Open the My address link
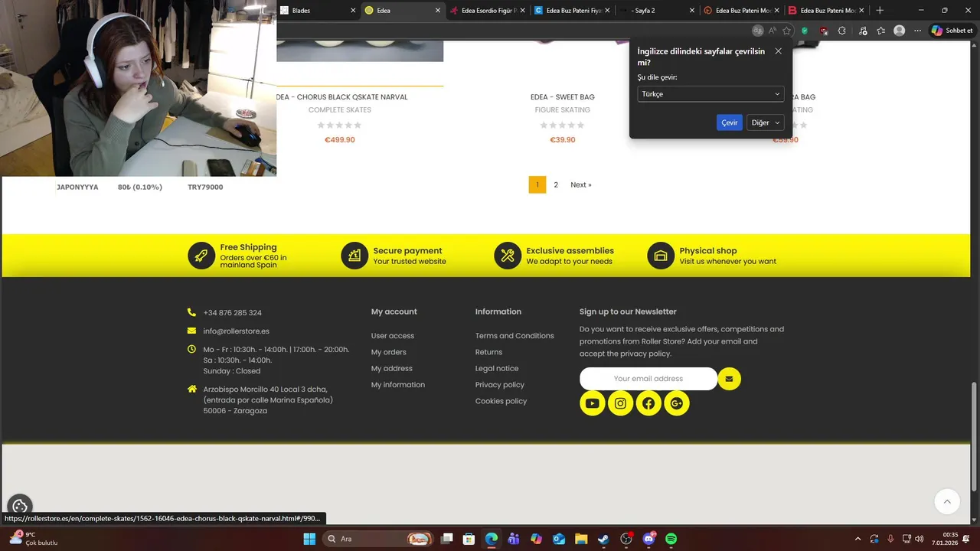Image resolution: width=980 pixels, height=551 pixels. [392, 368]
